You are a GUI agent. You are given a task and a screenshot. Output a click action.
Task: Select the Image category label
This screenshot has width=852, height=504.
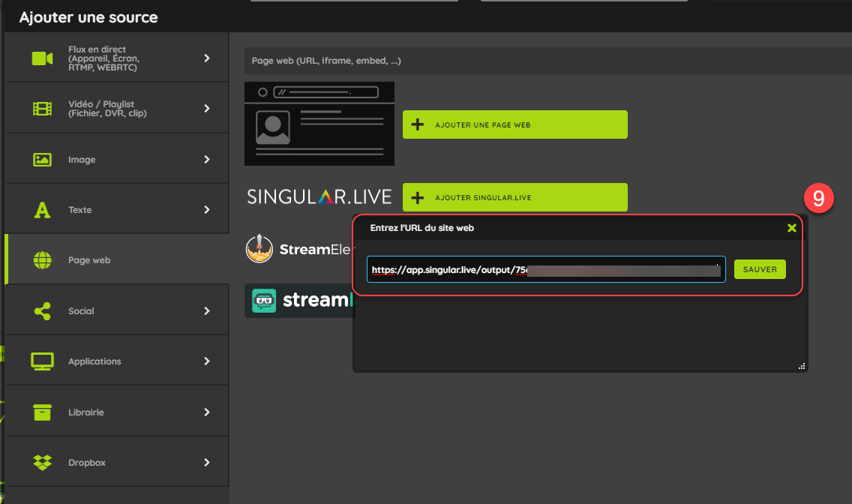82,160
